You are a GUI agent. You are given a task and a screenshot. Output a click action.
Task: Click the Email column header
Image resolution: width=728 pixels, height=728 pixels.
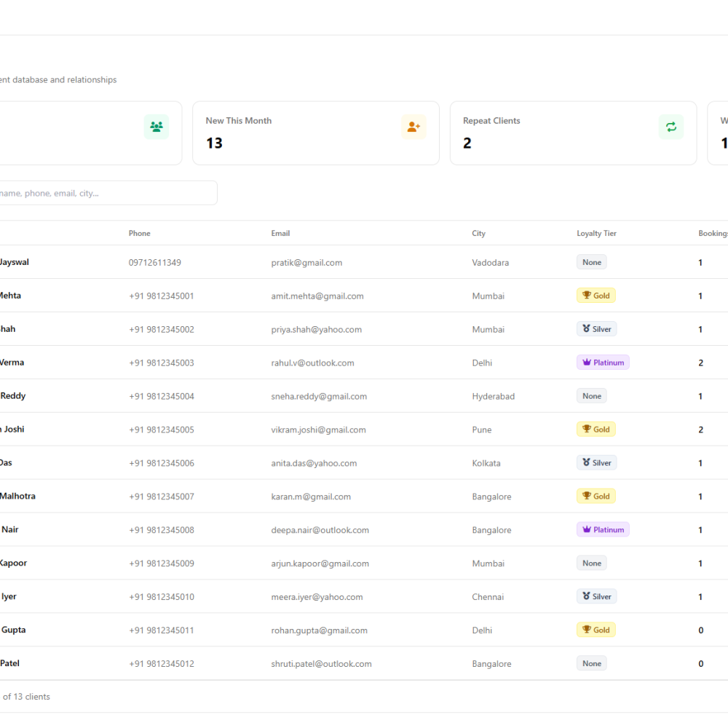click(280, 233)
